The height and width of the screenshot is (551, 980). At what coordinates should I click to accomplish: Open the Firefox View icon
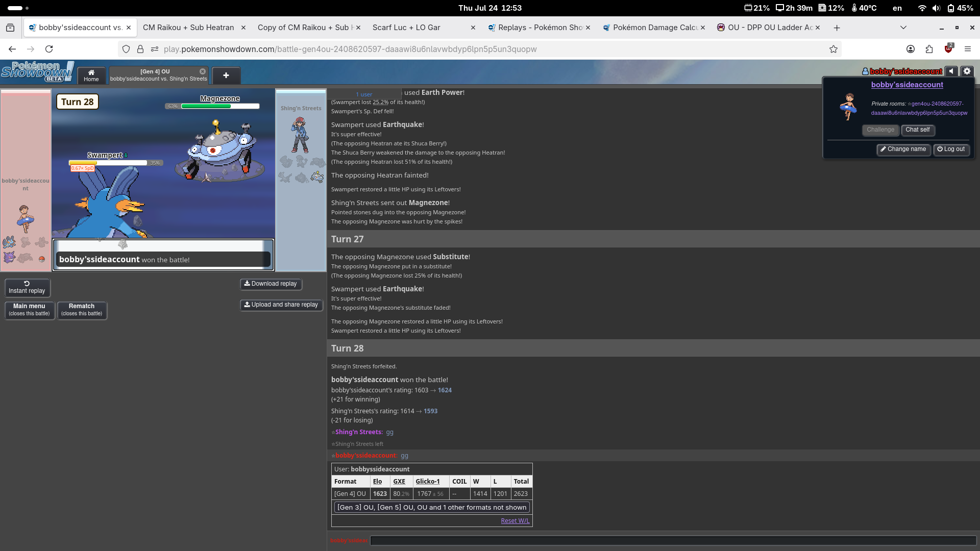coord(10,28)
